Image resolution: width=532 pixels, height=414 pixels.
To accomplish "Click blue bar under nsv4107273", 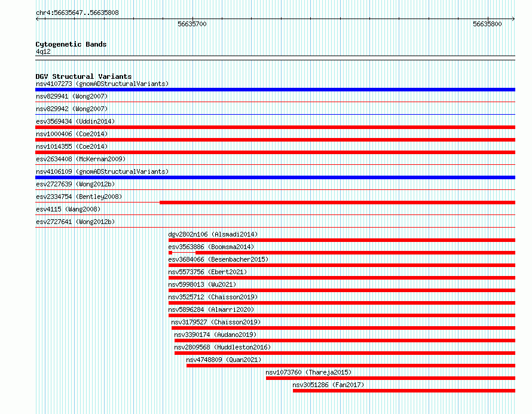I will click(x=275, y=90).
